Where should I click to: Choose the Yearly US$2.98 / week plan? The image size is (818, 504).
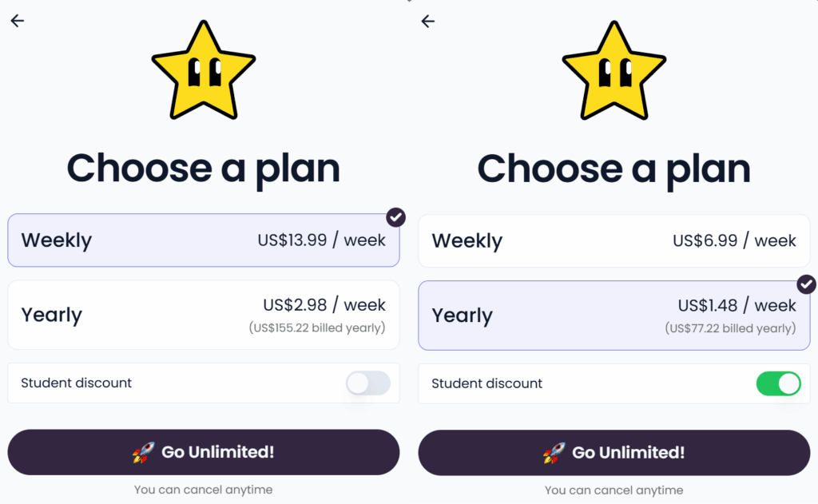[x=203, y=315]
